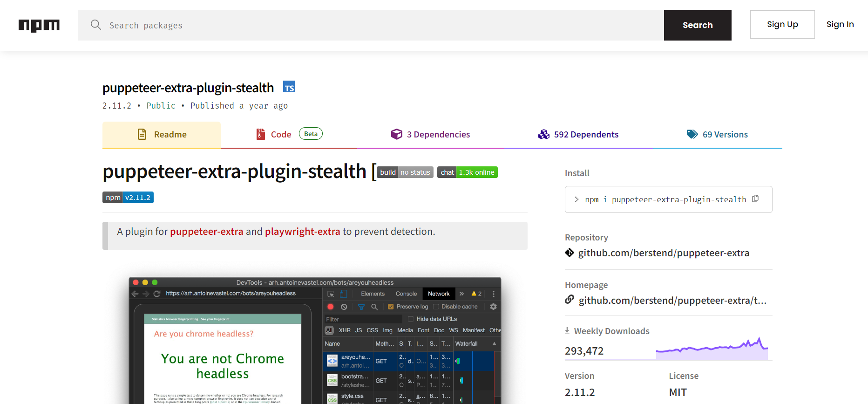Copy the npm install command
The width and height of the screenshot is (868, 404).
[x=755, y=199]
